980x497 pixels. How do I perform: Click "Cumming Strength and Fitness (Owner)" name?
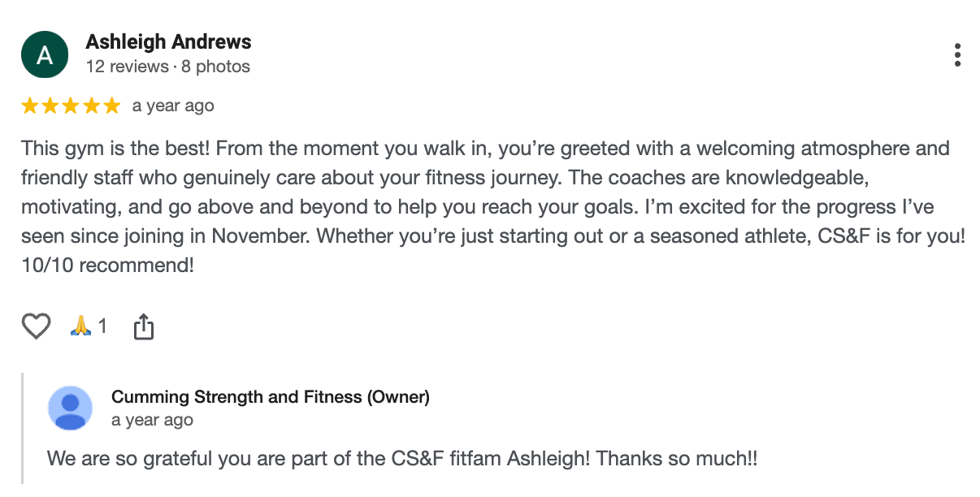click(270, 397)
